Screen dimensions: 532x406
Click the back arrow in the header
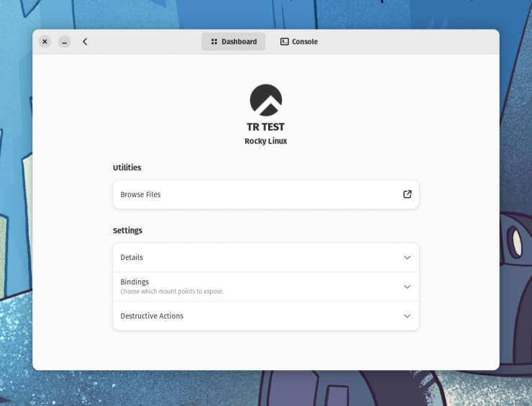coord(85,42)
